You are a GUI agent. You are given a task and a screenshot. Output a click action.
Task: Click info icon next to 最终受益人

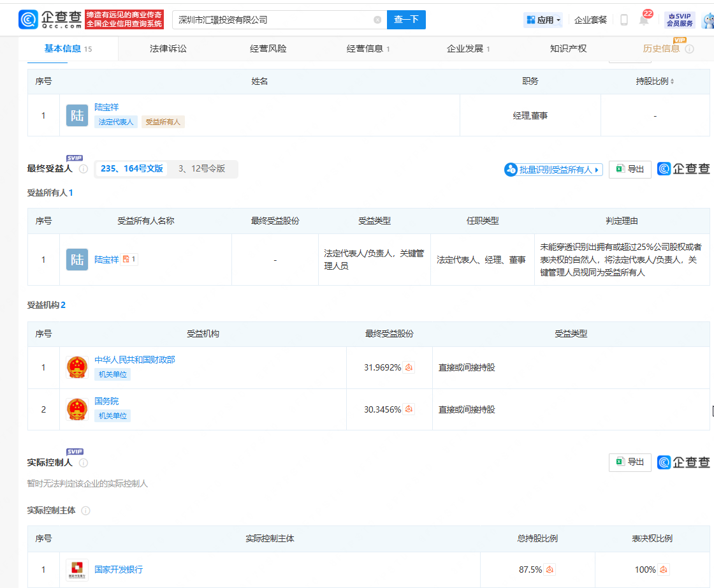(84, 169)
